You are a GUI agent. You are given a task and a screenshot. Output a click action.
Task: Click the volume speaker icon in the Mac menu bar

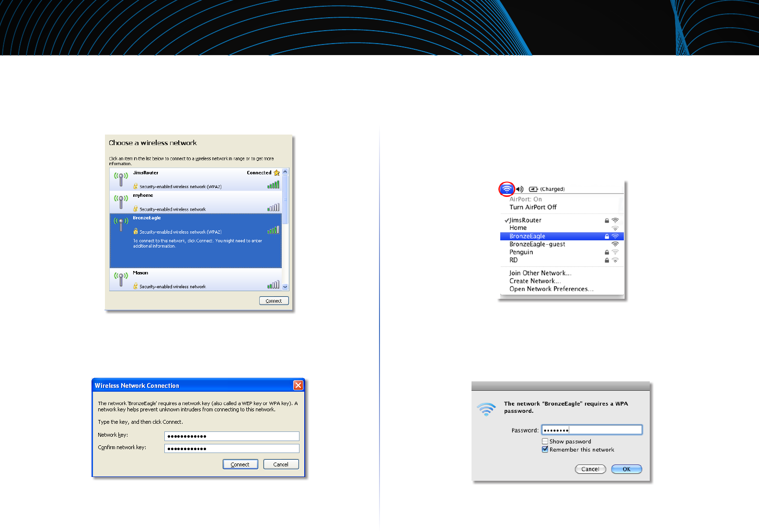[519, 189]
